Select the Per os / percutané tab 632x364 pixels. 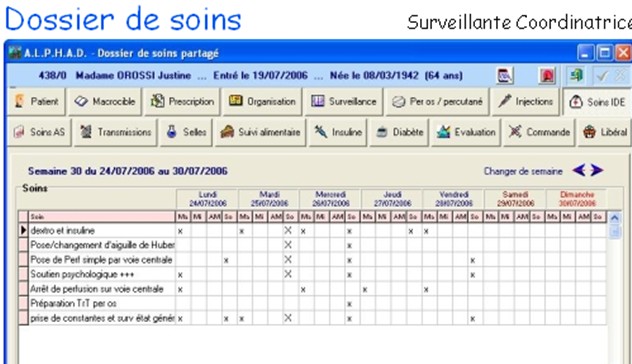[437, 102]
